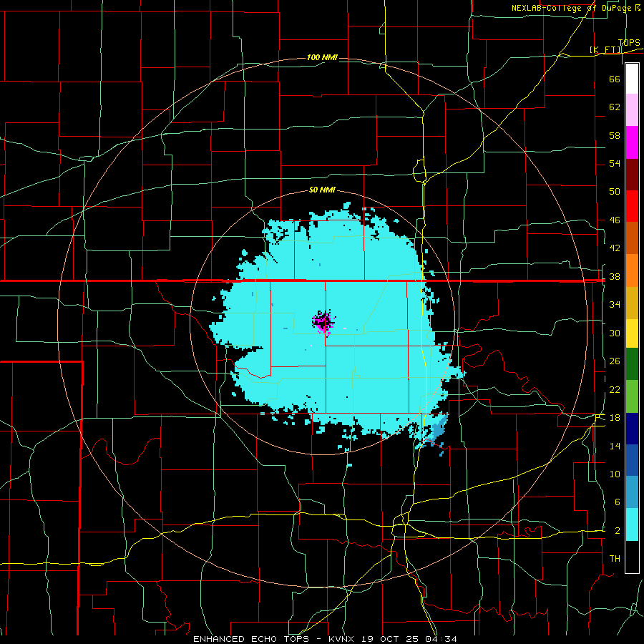Click the 34 value on the scale
The height and width of the screenshot is (644, 644).
tap(615, 304)
